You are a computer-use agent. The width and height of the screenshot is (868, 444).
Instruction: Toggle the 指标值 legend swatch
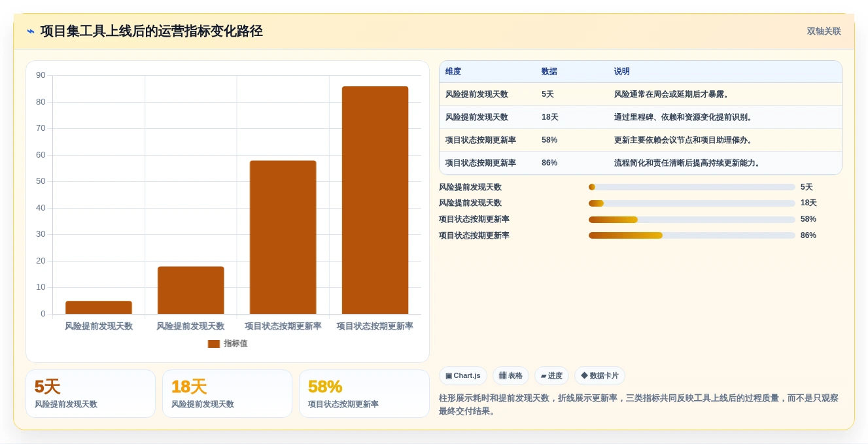(x=214, y=344)
